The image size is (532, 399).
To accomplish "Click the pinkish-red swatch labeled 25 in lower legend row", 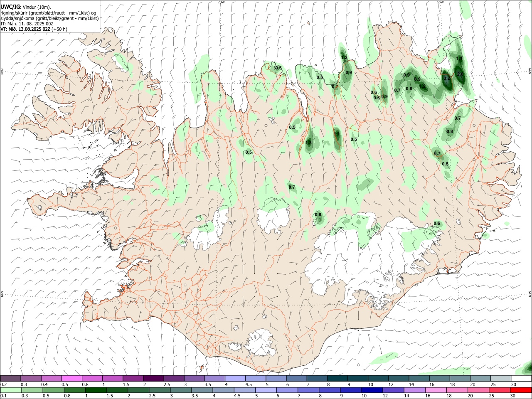I will pyautogui.click(x=499, y=390).
